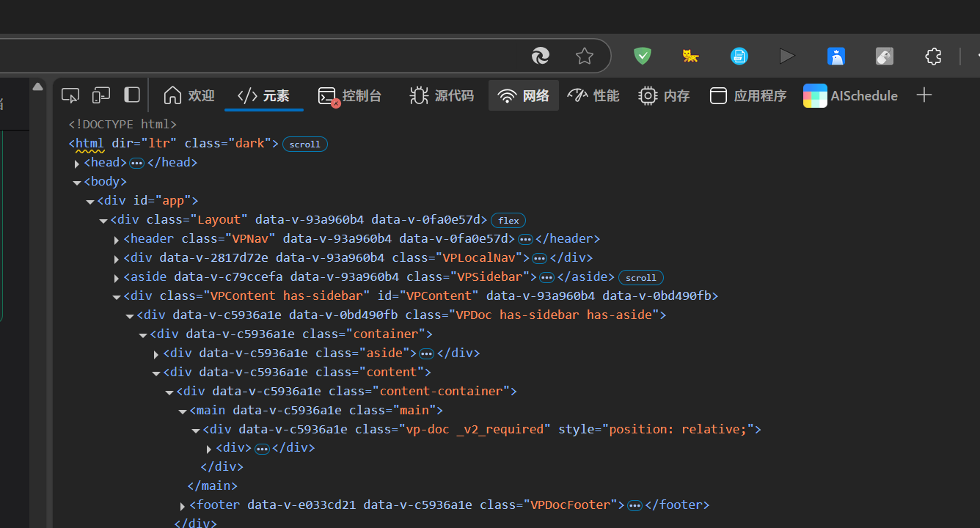Collapse the body element node

[x=77, y=183]
